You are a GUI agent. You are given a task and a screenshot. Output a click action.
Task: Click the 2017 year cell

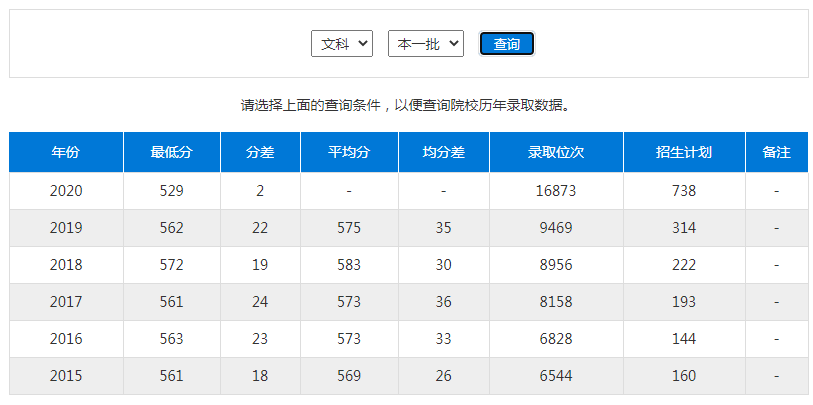[66, 302]
